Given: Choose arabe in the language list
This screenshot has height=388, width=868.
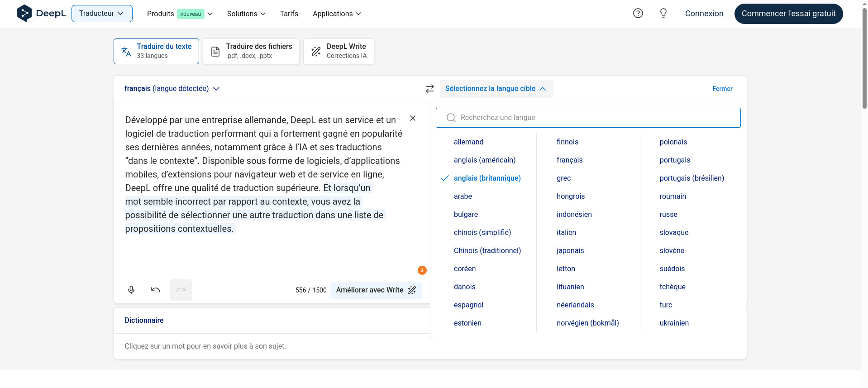Looking at the screenshot, I should (x=463, y=196).
